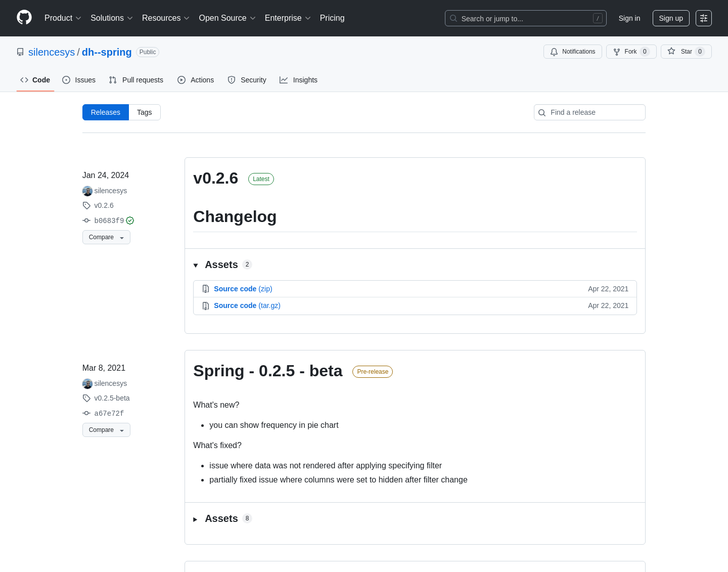Download Source code (zip)

click(243, 289)
